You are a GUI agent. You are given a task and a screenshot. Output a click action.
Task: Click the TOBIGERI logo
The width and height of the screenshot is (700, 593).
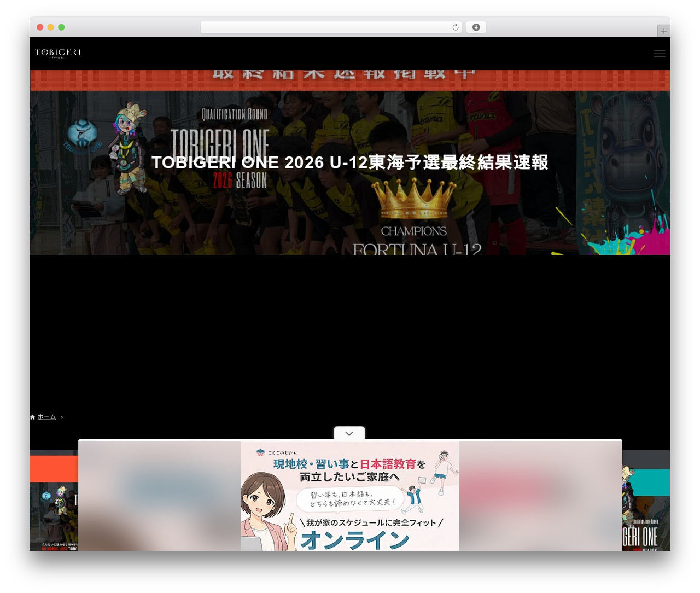click(x=58, y=53)
